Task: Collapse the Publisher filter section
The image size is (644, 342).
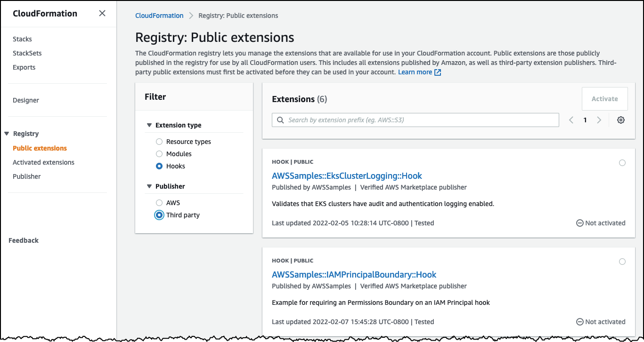Action: click(149, 186)
